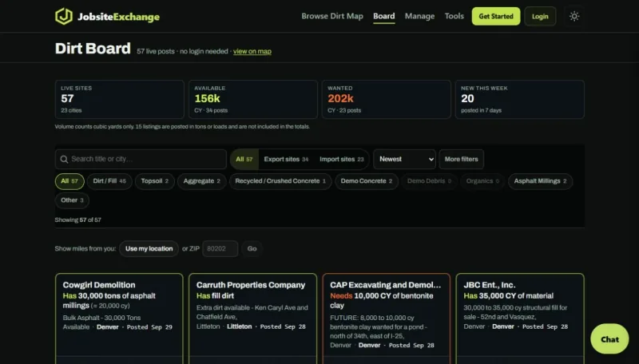Click the JobsiteExchange brand name text

tap(118, 17)
